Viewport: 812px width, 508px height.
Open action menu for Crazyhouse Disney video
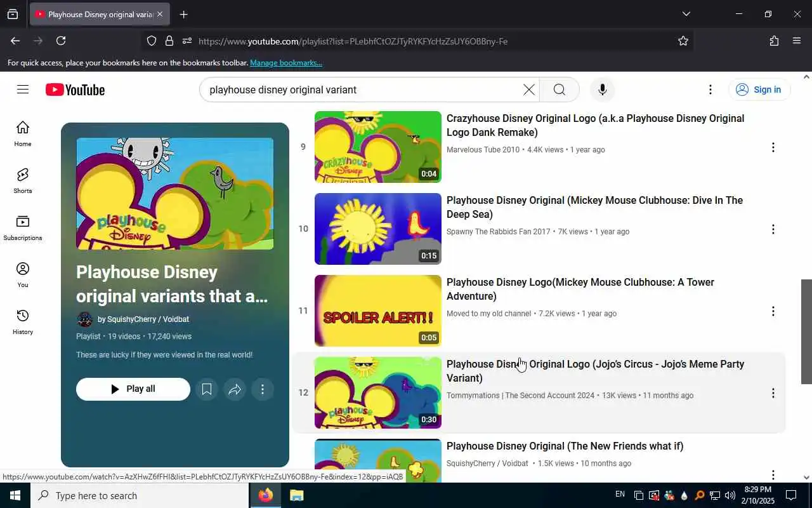773,147
